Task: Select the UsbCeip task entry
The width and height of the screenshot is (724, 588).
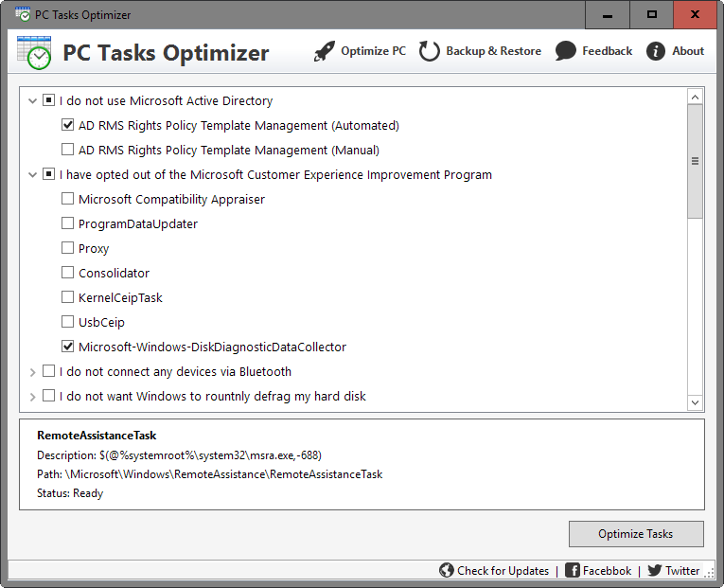Action: click(x=101, y=322)
